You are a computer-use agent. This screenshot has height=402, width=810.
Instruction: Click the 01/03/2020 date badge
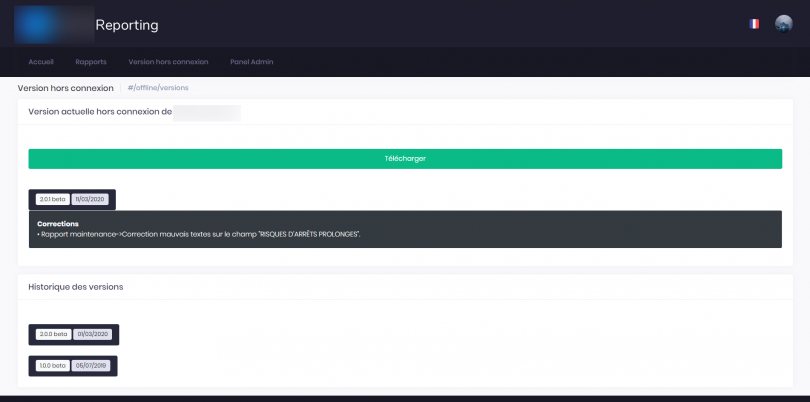point(93,334)
